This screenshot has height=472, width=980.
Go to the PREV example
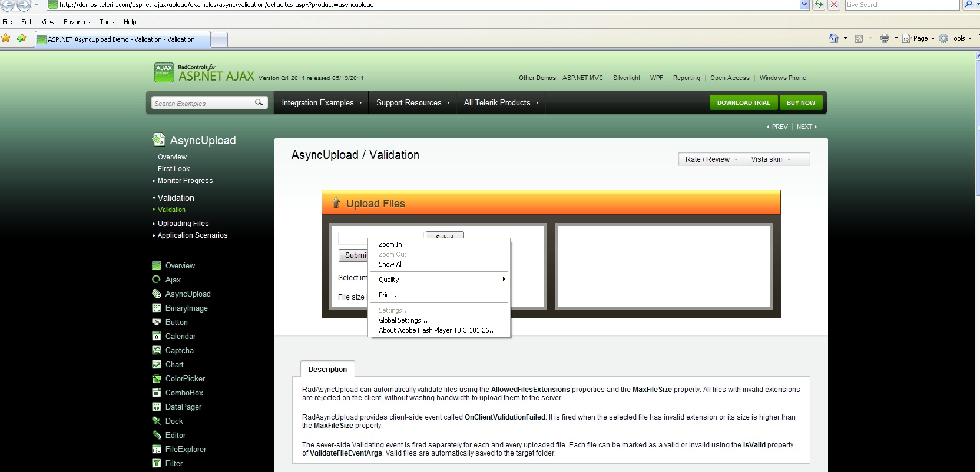777,127
